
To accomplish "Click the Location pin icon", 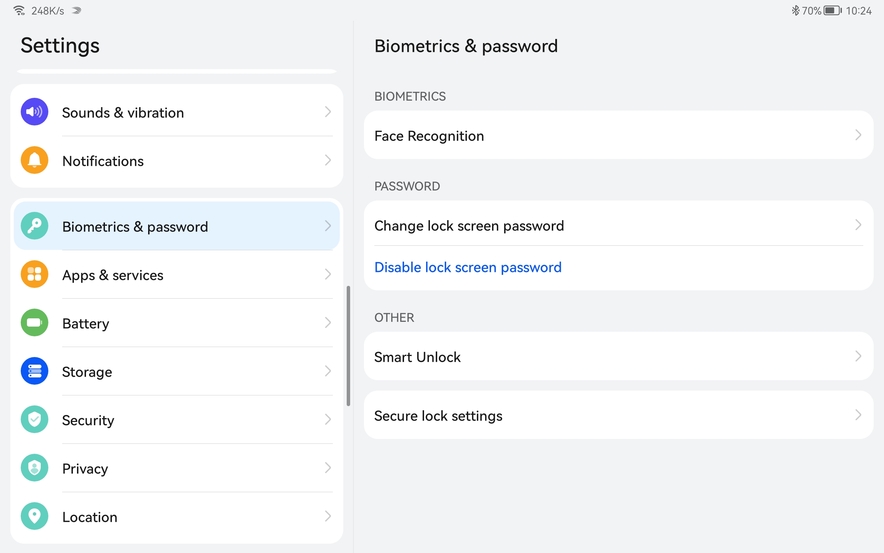I will 34,517.
